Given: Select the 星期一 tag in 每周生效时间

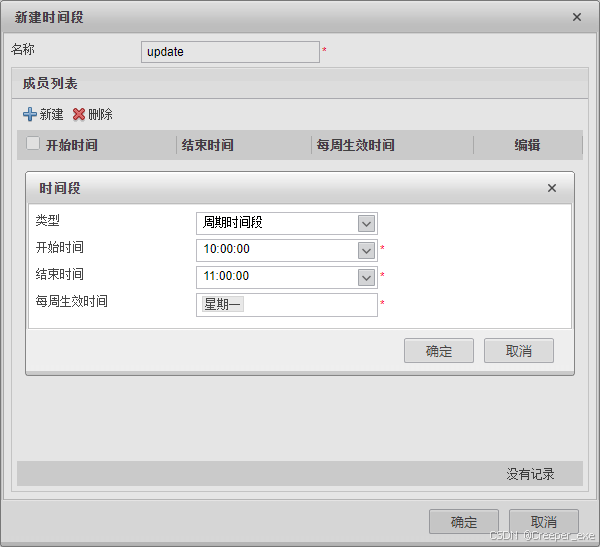Looking at the screenshot, I should 223,305.
